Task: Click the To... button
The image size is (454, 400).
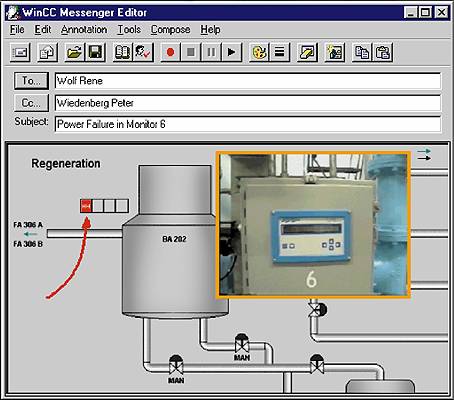Action: point(31,81)
